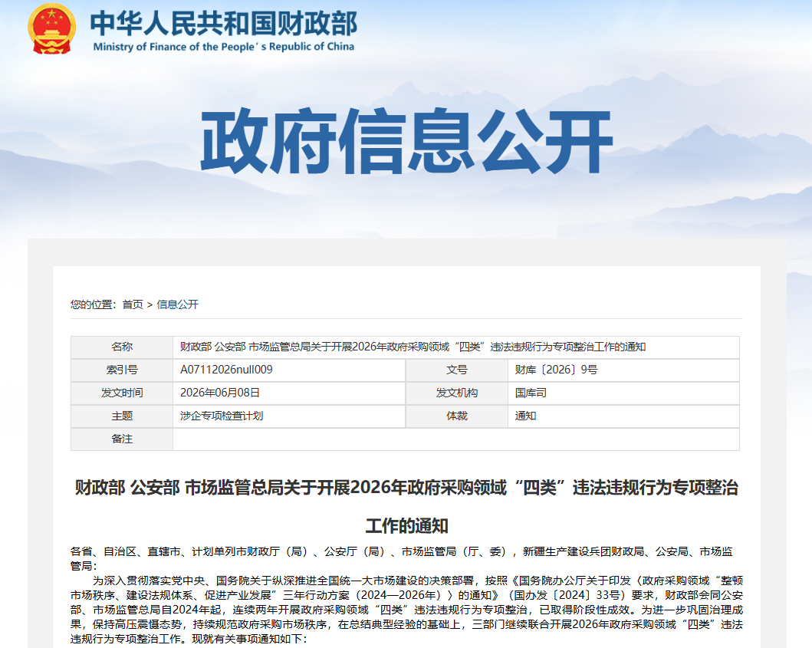Click the 政府信息公开 banner heading
This screenshot has width=812, height=648.
click(406, 141)
